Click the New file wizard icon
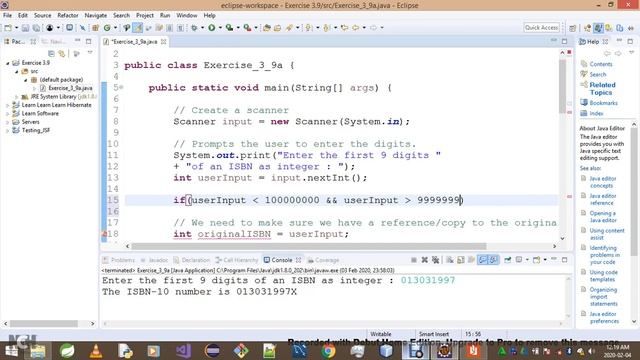The width and height of the screenshot is (640, 360). 8,27
